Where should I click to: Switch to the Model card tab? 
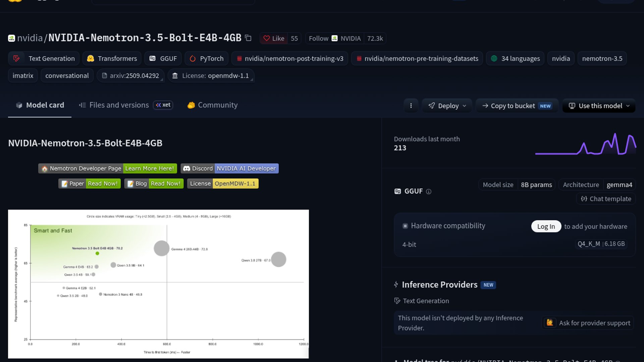click(x=40, y=105)
